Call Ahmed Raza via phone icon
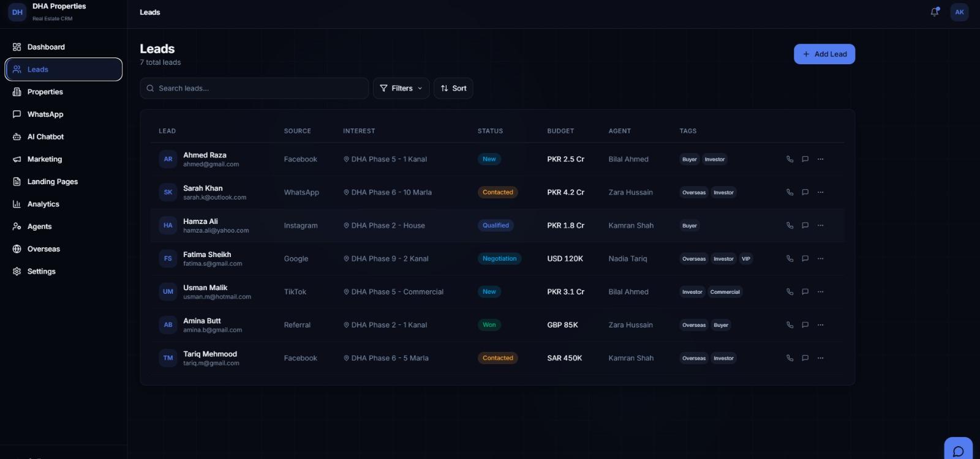Image resolution: width=980 pixels, height=459 pixels. tap(790, 159)
